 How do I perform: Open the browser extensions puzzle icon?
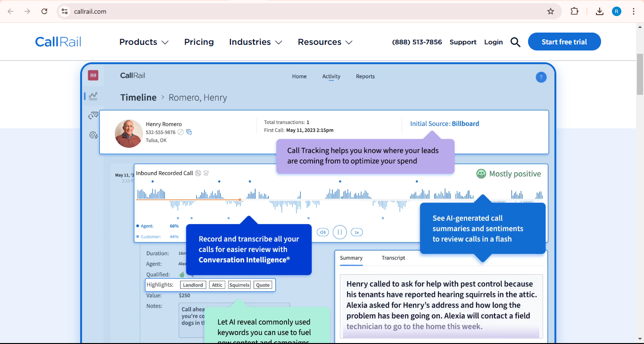pos(574,11)
